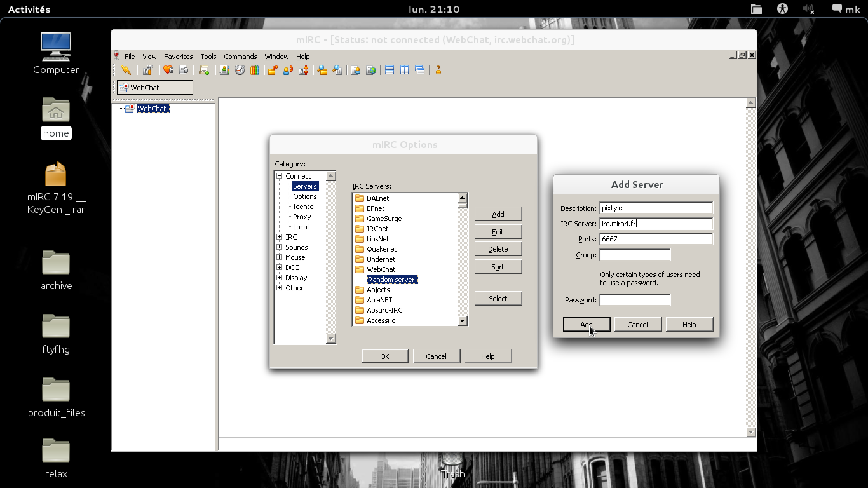Select the home folder desktop icon
Viewport: 868px width, 488px height.
56,118
